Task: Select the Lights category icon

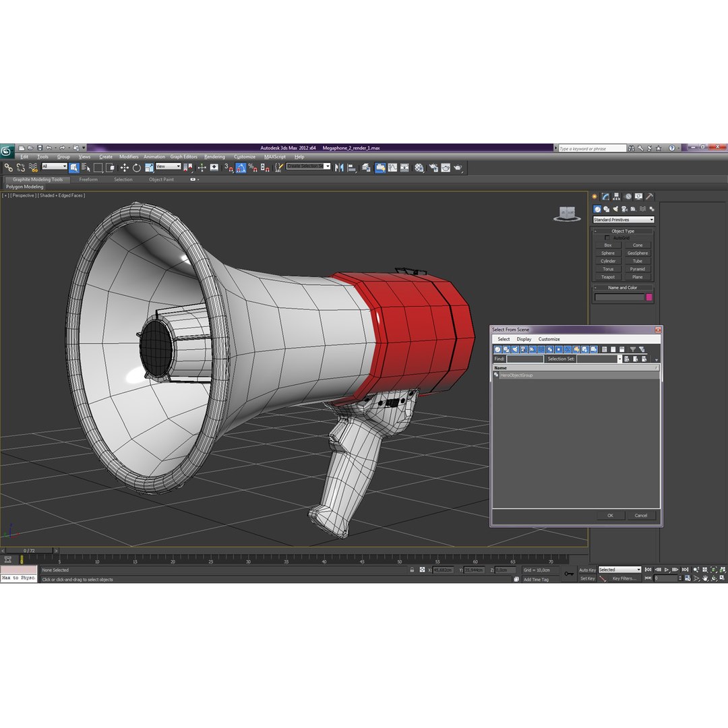Action: click(615, 209)
